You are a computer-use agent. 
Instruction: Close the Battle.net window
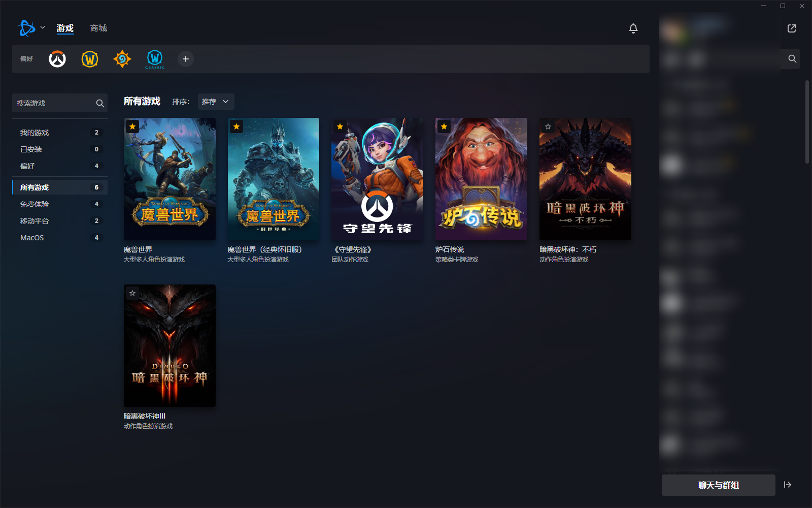(x=802, y=6)
